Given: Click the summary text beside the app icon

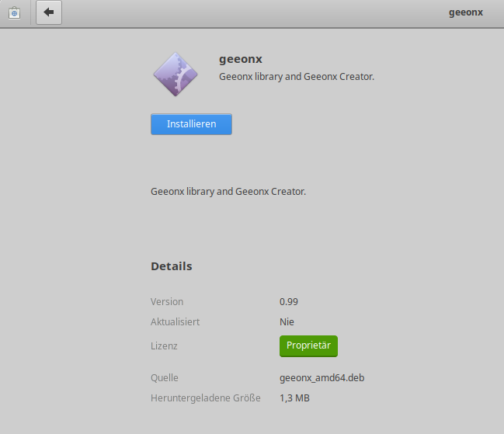Looking at the screenshot, I should (297, 77).
